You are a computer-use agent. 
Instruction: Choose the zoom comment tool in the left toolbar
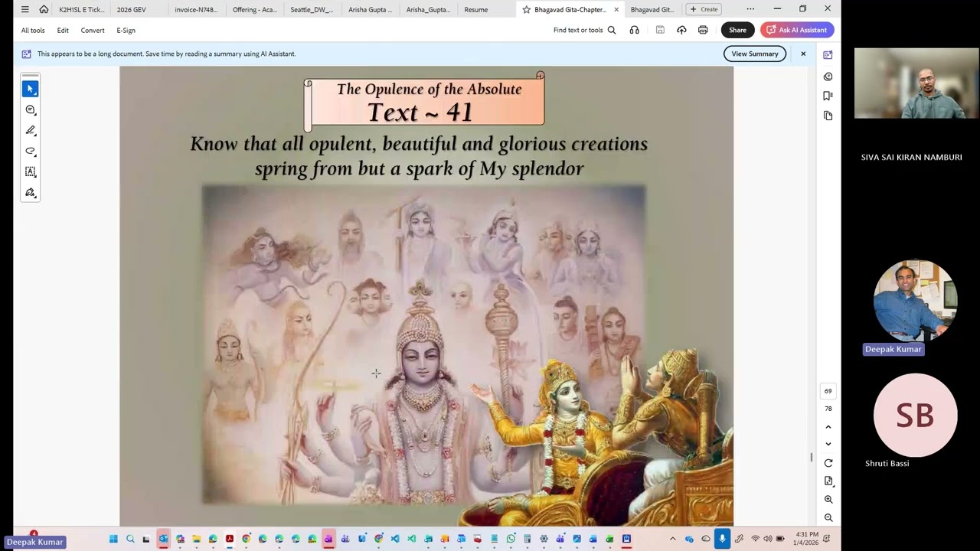tap(31, 109)
